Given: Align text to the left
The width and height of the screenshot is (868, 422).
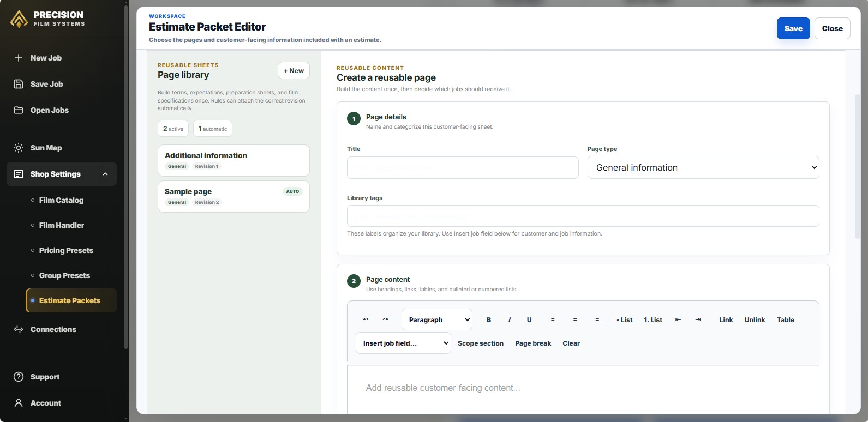Looking at the screenshot, I should pos(553,320).
